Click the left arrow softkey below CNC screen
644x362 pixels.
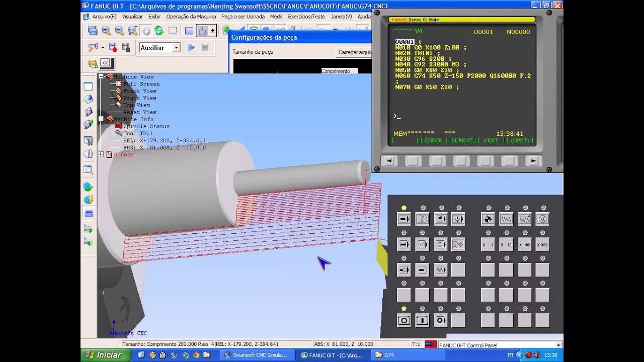point(389,161)
